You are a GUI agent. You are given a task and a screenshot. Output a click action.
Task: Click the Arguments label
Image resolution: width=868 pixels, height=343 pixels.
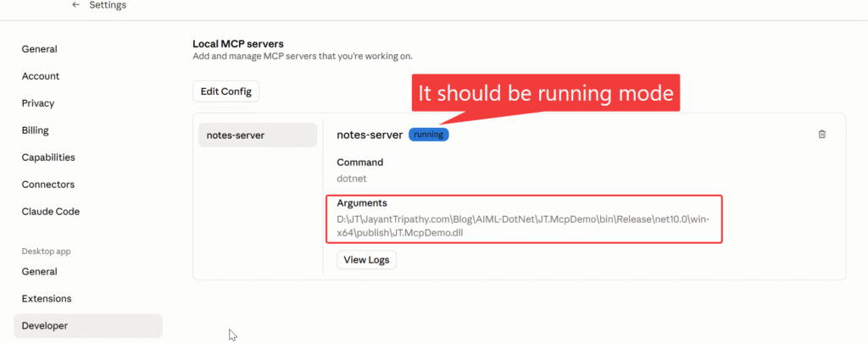[362, 203]
